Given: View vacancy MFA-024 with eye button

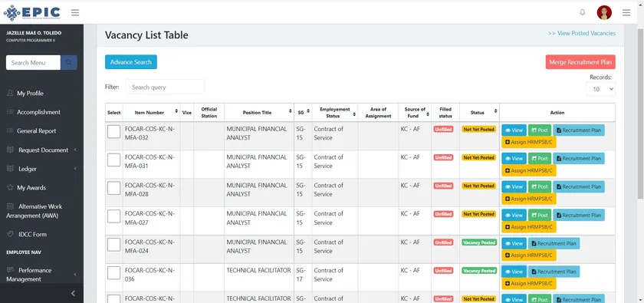Looking at the screenshot, I should point(514,243).
